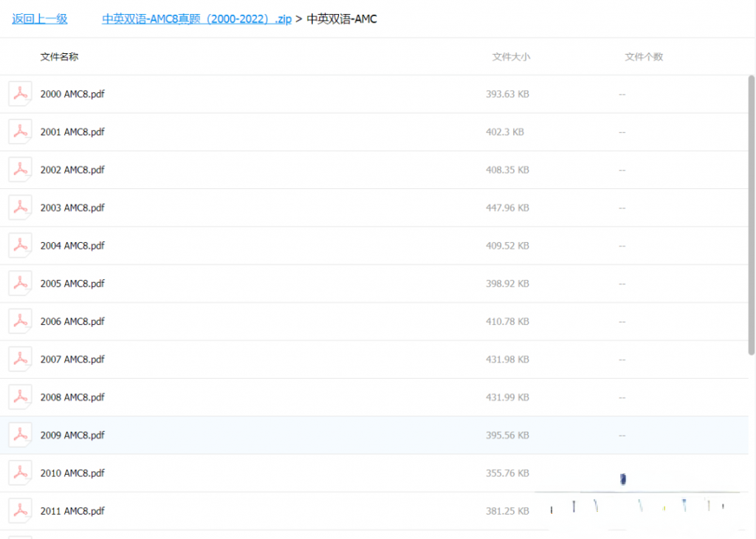Open the 中英双语-AMC8真题 zip breadcrumb link

click(196, 18)
